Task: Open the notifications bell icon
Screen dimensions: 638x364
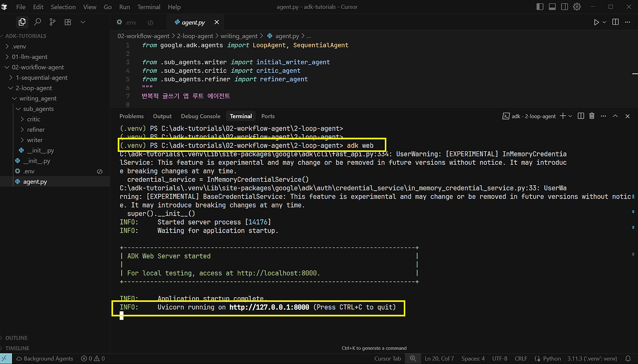Action: tap(629, 359)
